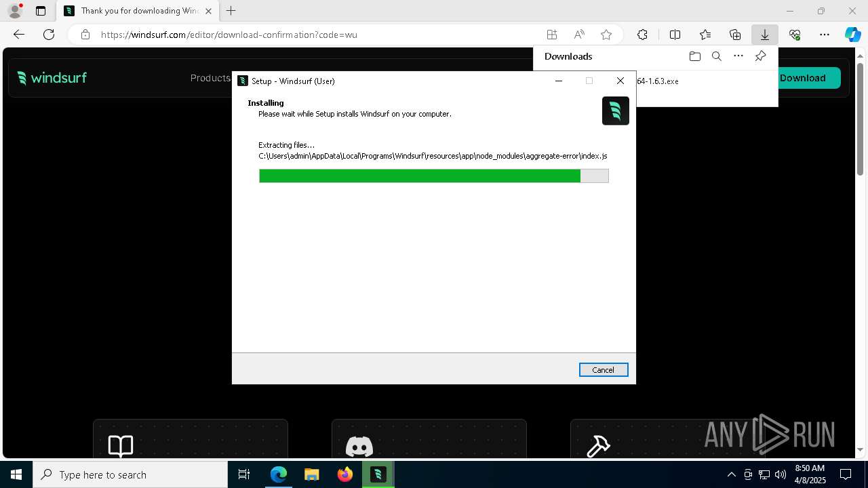Open Windows Start menu

pos(16,474)
